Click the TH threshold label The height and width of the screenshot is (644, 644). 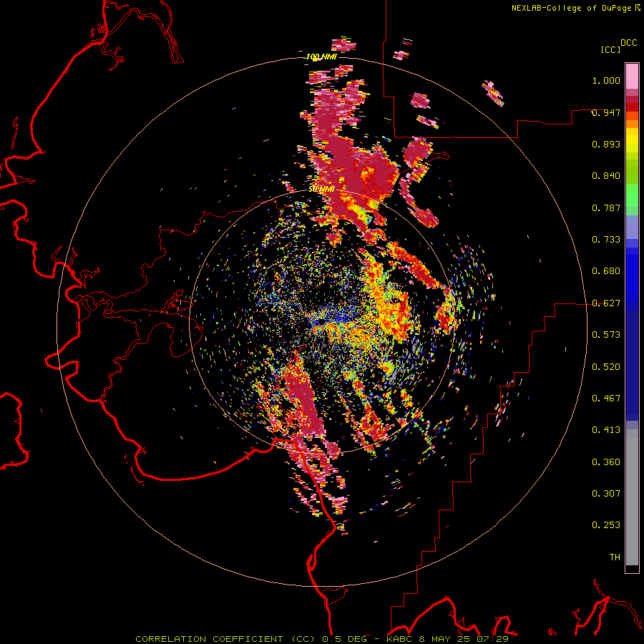[x=615, y=557]
